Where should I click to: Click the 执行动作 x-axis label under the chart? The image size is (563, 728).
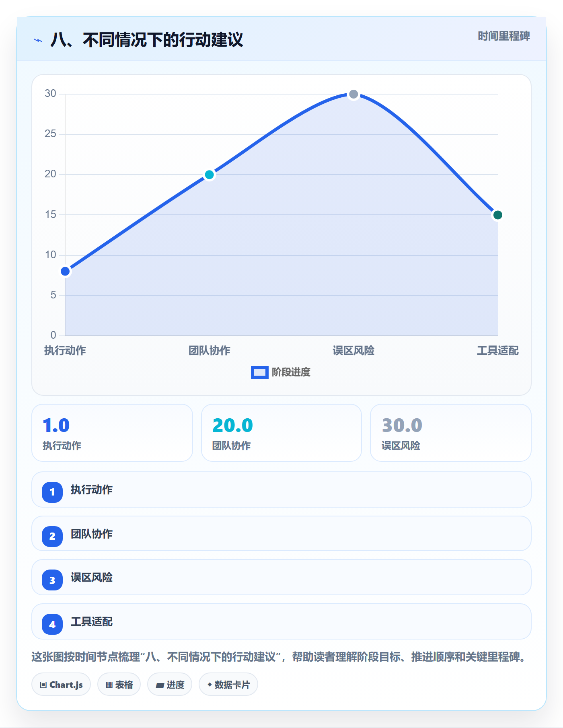(x=65, y=351)
